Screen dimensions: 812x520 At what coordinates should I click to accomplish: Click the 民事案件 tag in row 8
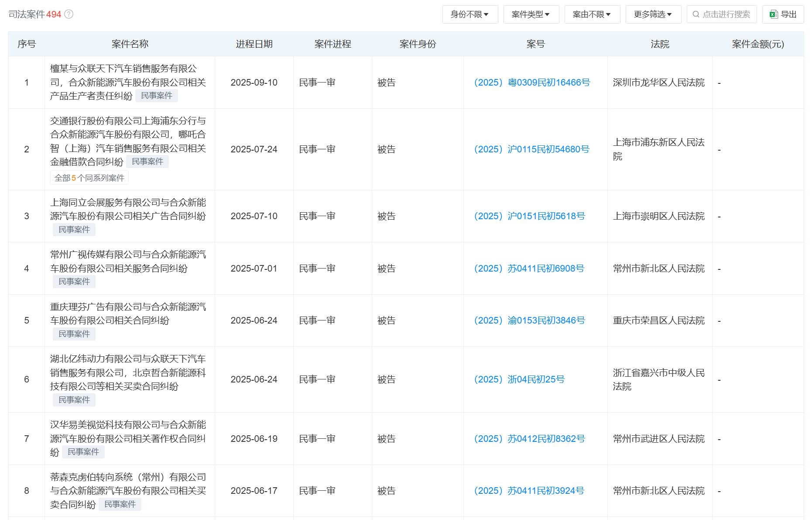(x=120, y=504)
